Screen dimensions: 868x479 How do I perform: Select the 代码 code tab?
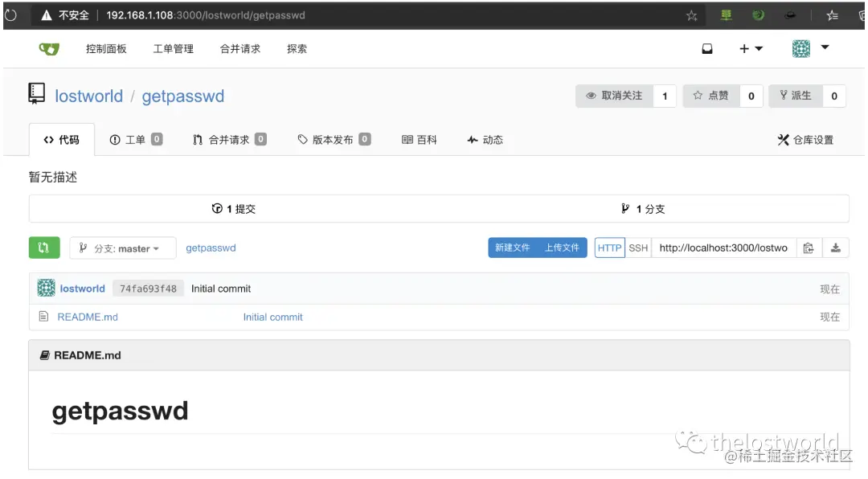tap(61, 140)
